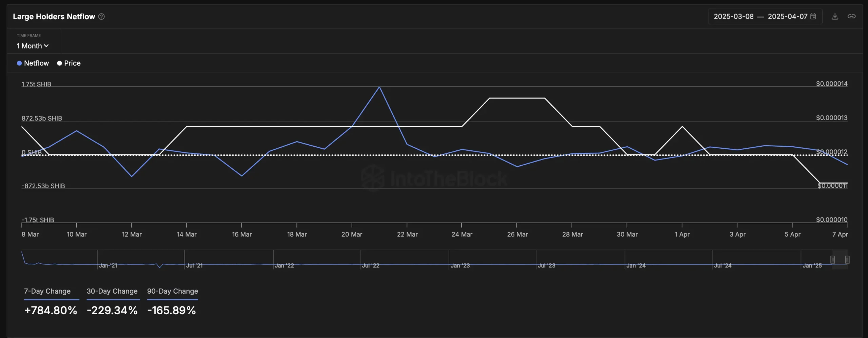
Task: Click the 10 Mar date label
Action: pyautogui.click(x=77, y=234)
